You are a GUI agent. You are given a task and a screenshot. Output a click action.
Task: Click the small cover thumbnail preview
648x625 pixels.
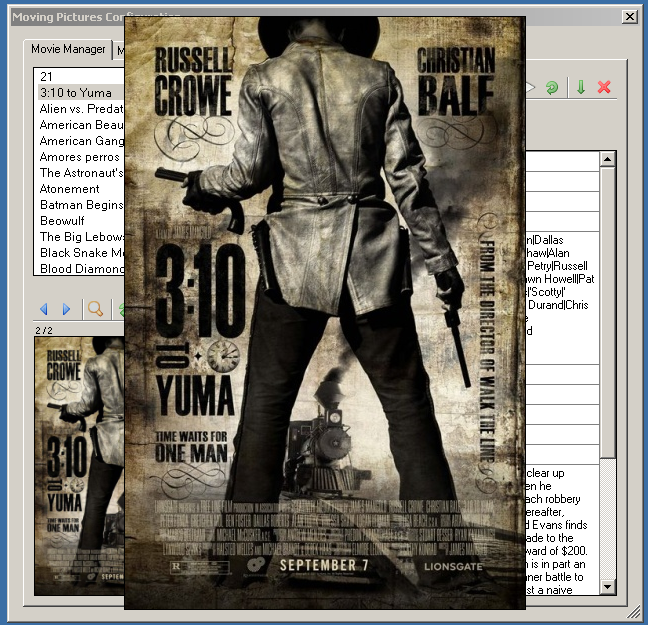pos(79,465)
